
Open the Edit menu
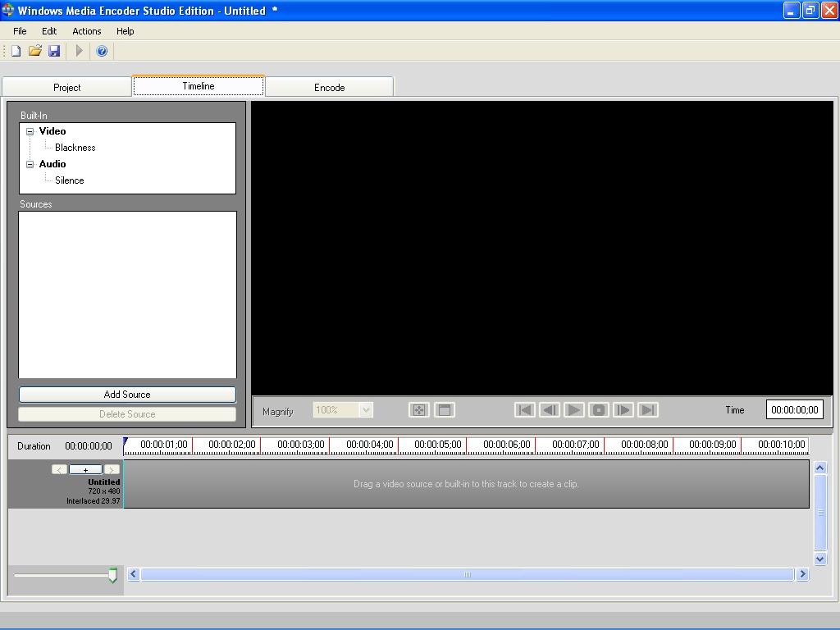pos(49,31)
